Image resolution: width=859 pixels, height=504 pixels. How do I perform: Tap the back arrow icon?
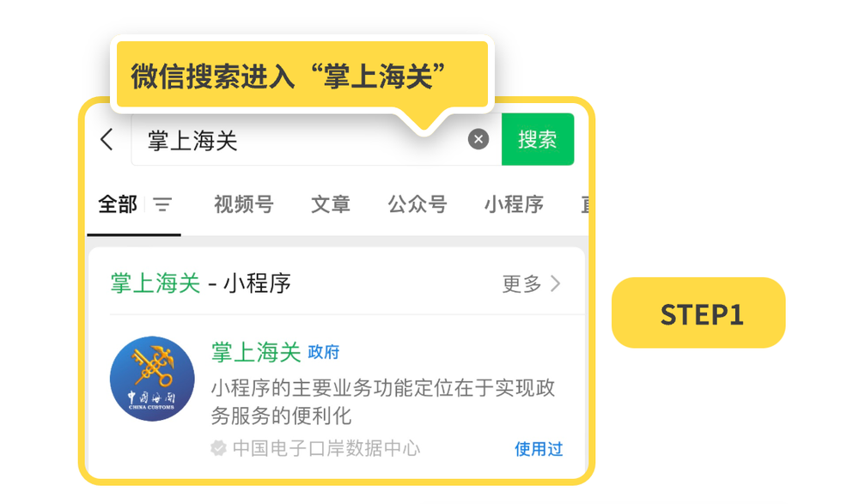tap(107, 140)
